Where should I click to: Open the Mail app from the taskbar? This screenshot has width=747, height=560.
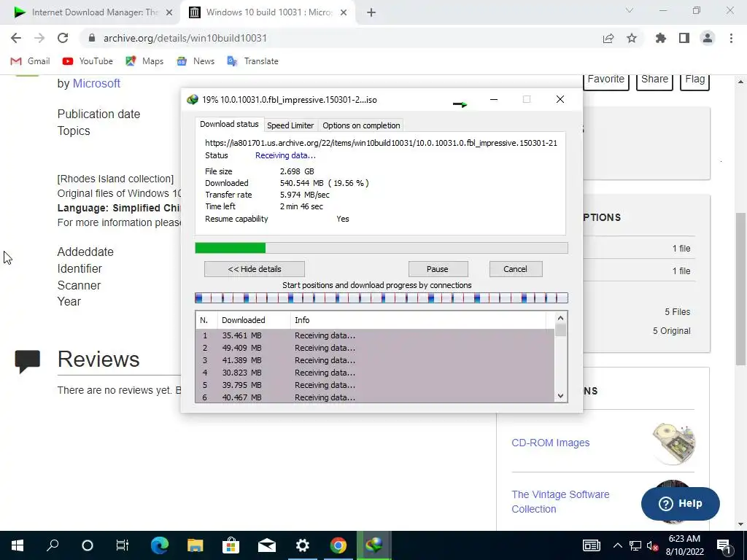click(267, 545)
